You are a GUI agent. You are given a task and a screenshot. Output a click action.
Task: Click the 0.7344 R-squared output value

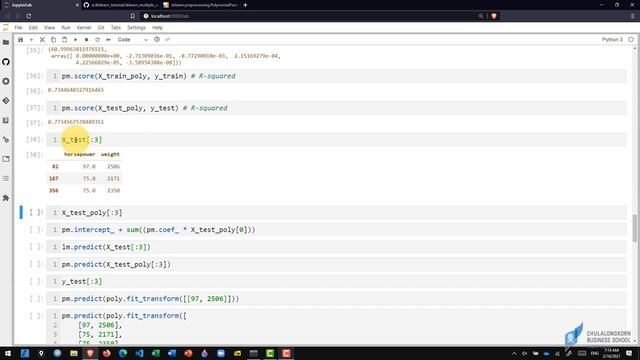tap(76, 90)
